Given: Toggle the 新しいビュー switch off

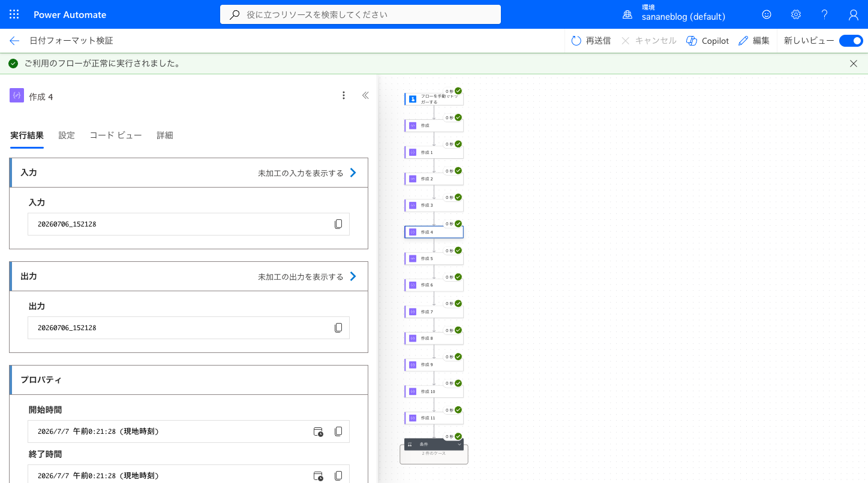Looking at the screenshot, I should [851, 41].
